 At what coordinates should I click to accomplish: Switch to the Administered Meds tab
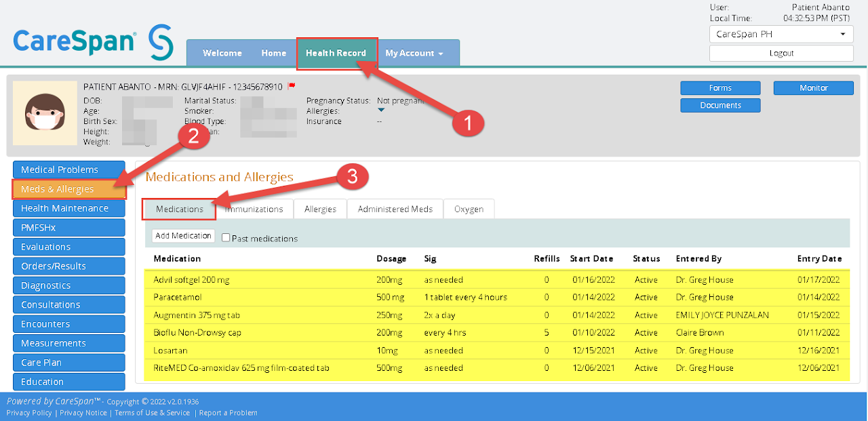click(x=395, y=209)
